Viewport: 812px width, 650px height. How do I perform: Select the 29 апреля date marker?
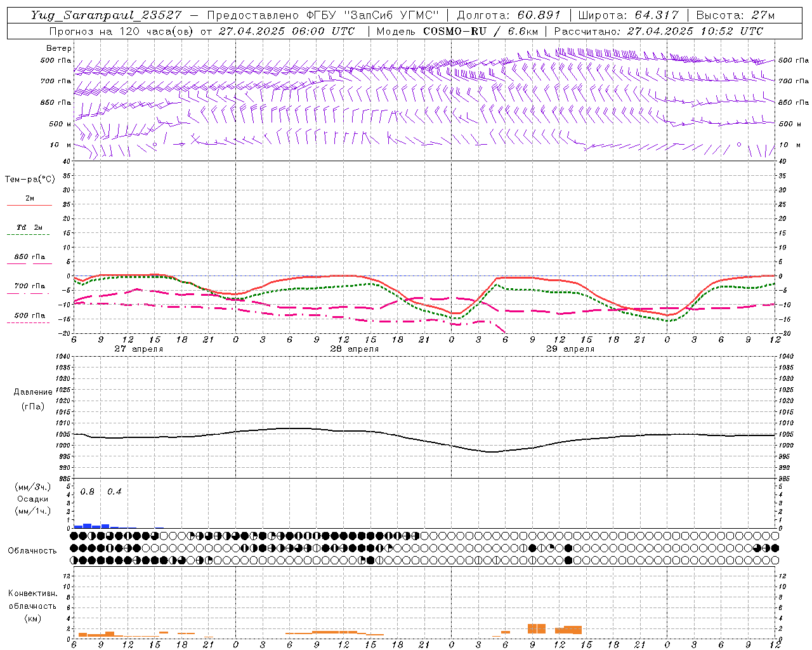[570, 349]
